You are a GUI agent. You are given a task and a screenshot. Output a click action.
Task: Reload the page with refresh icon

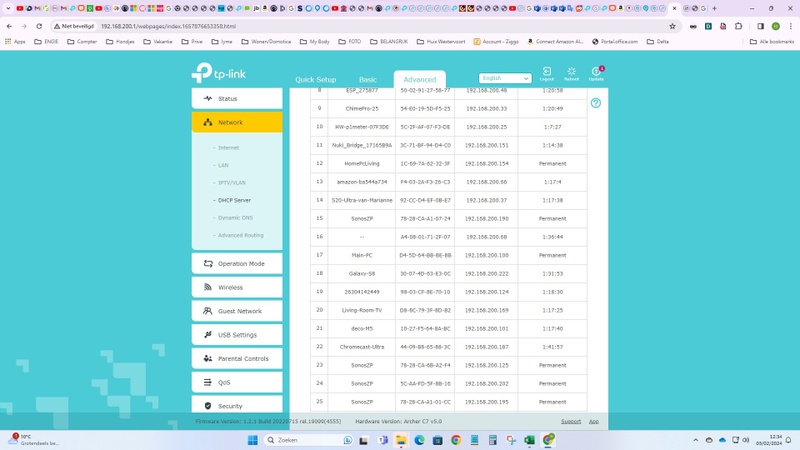click(x=39, y=26)
